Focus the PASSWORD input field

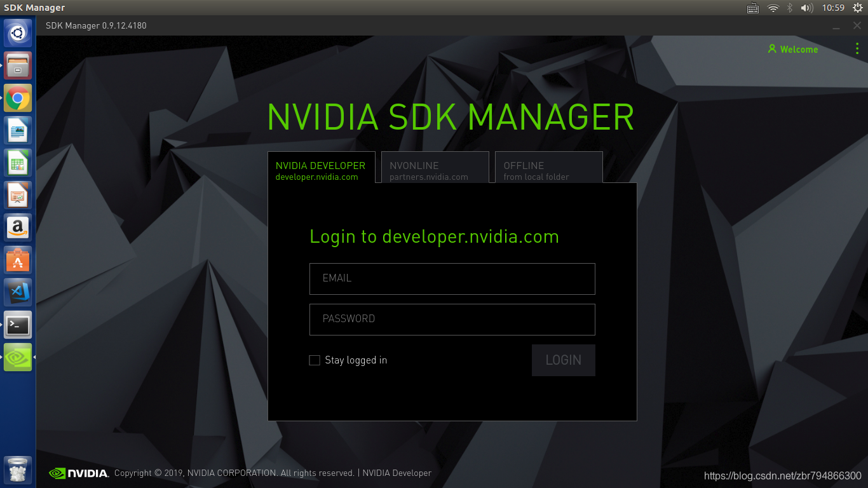pos(452,320)
